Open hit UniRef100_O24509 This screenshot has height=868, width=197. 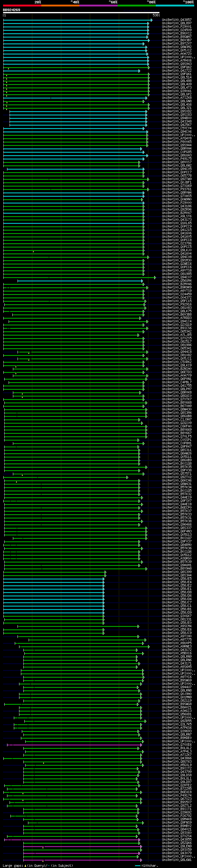pos(176,30)
